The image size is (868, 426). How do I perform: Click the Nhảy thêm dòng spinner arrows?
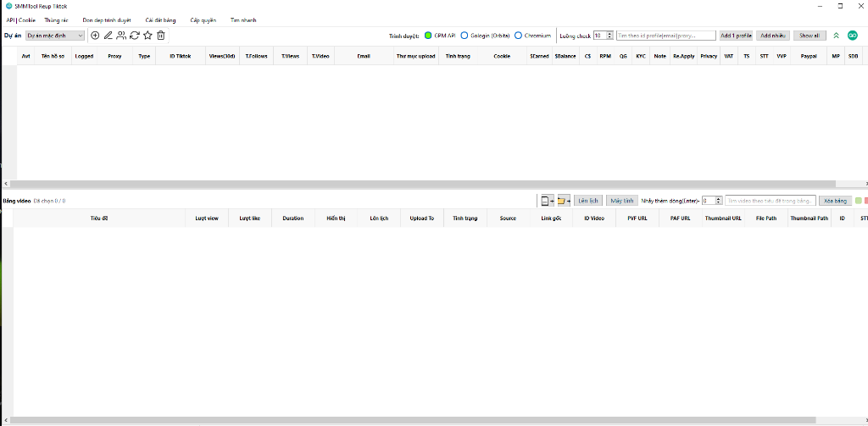tap(719, 200)
